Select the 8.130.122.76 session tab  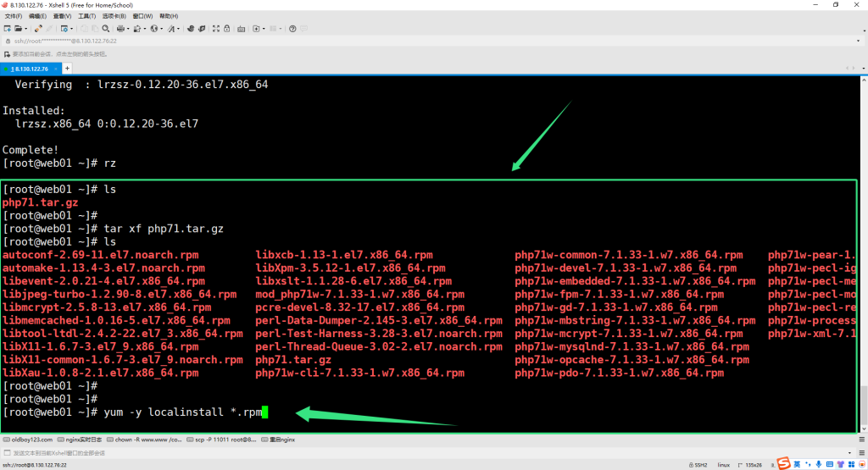pos(30,68)
